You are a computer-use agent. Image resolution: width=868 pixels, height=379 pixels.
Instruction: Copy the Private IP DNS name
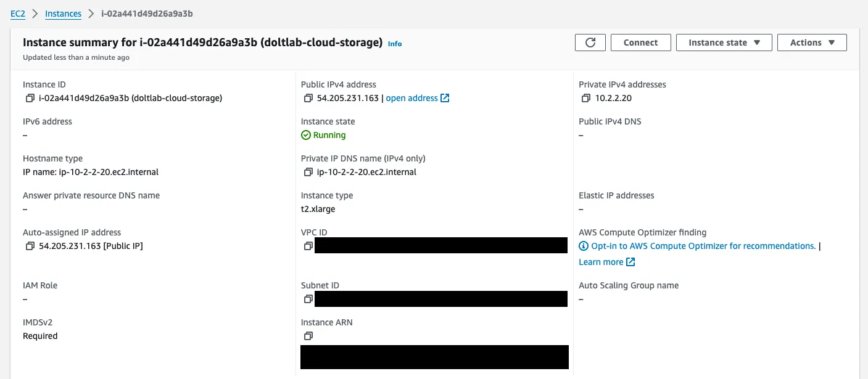(308, 172)
